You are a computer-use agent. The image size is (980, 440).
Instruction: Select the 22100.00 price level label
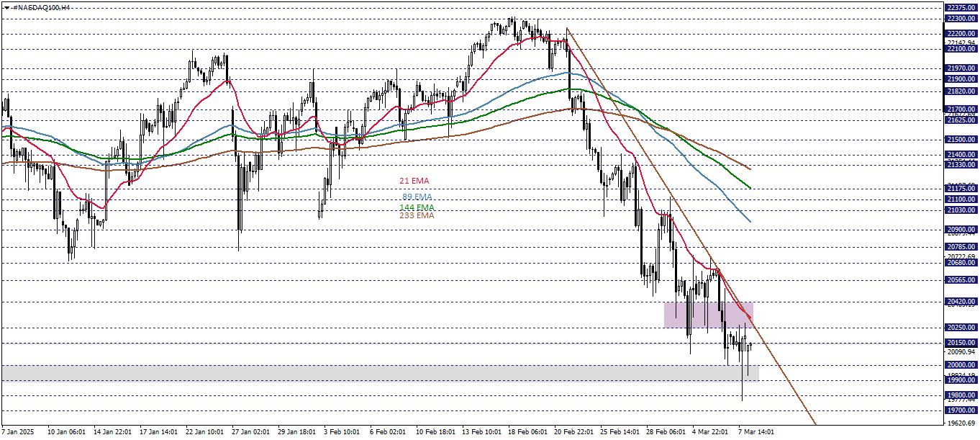click(962, 49)
